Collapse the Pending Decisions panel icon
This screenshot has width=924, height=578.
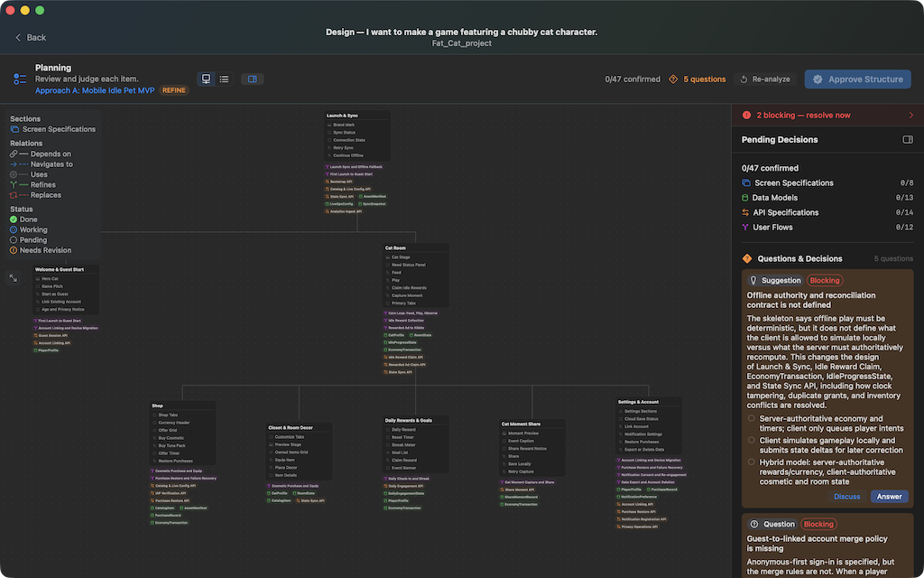pyautogui.click(x=908, y=140)
